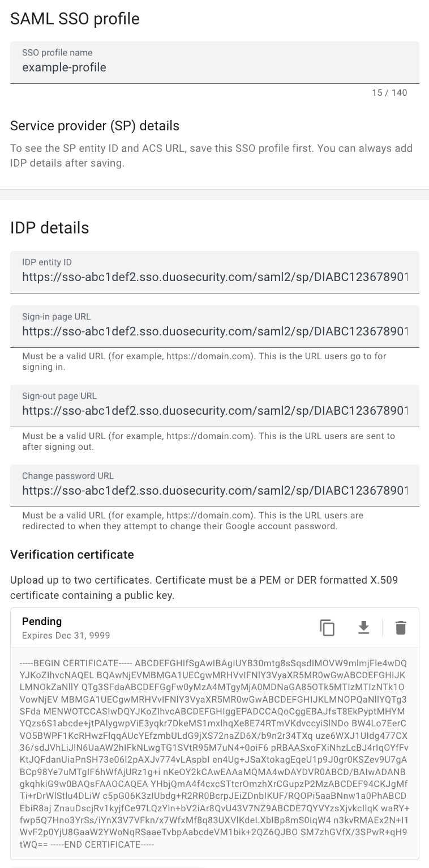
Task: Select the certificate PEM text block
Action: [x=215, y=754]
